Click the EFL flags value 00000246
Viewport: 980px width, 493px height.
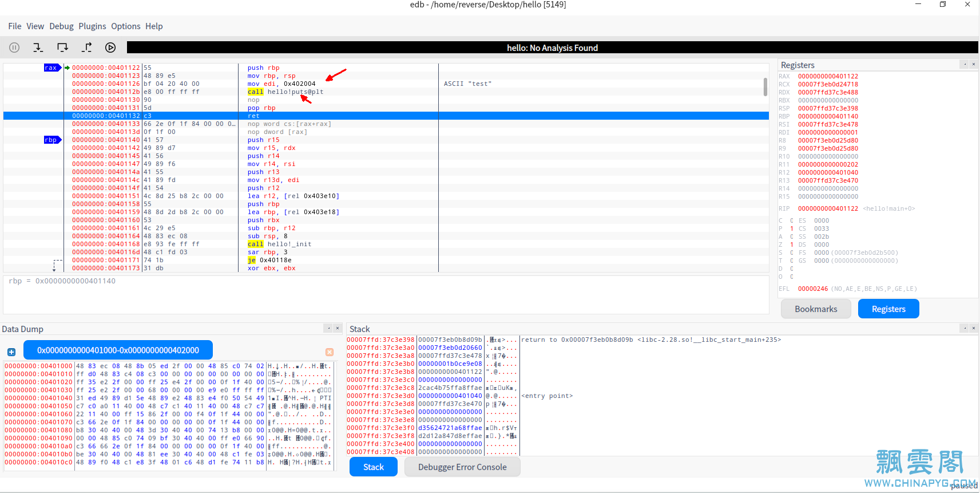pyautogui.click(x=812, y=289)
